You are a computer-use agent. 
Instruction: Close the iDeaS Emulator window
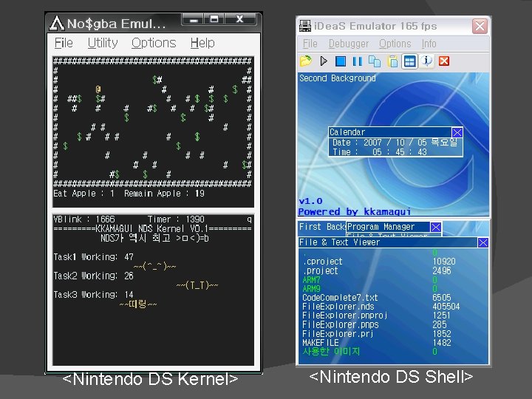coord(480,26)
